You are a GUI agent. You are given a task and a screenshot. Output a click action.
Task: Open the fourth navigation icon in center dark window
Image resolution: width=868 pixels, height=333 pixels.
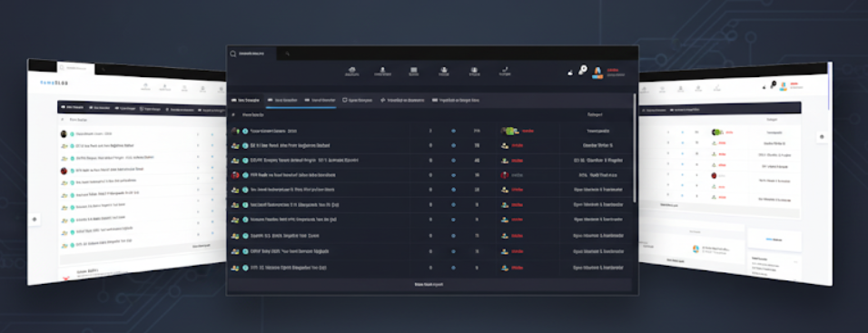pos(443,72)
